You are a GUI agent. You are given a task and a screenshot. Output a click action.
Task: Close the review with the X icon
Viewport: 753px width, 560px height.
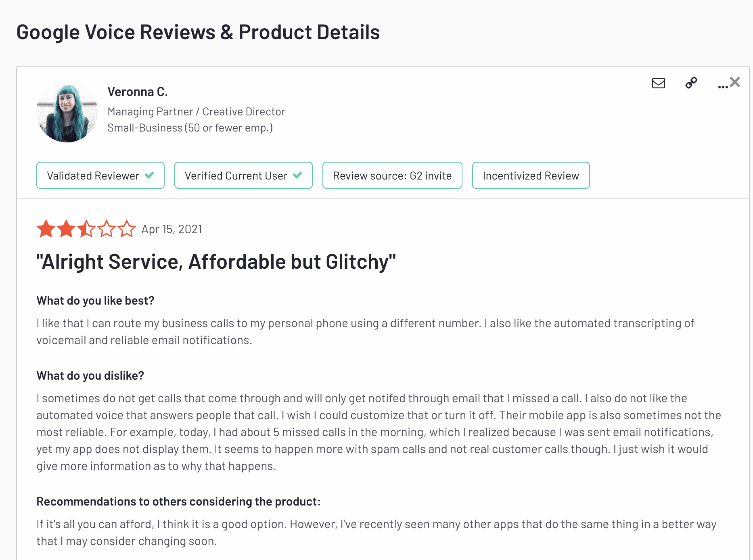point(735,82)
